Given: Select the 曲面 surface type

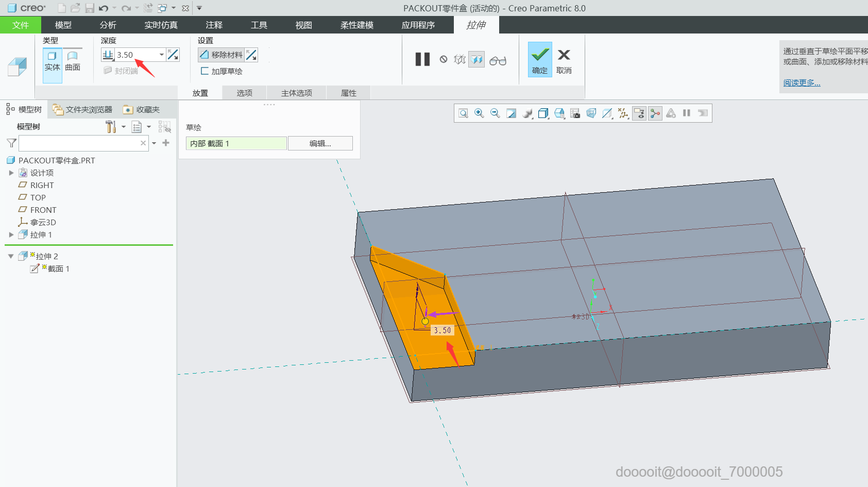Looking at the screenshot, I should pyautogui.click(x=73, y=61).
